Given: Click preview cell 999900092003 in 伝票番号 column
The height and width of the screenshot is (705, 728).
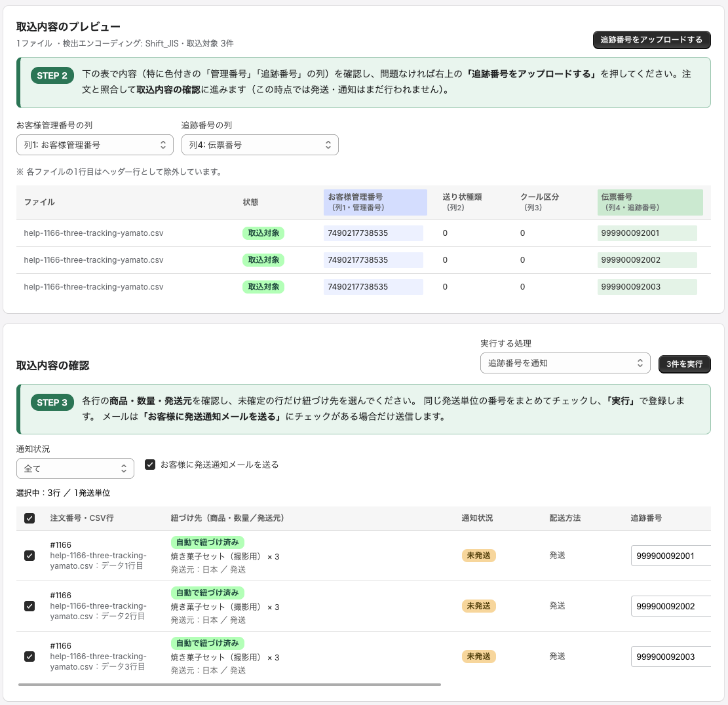Looking at the screenshot, I should coord(647,287).
